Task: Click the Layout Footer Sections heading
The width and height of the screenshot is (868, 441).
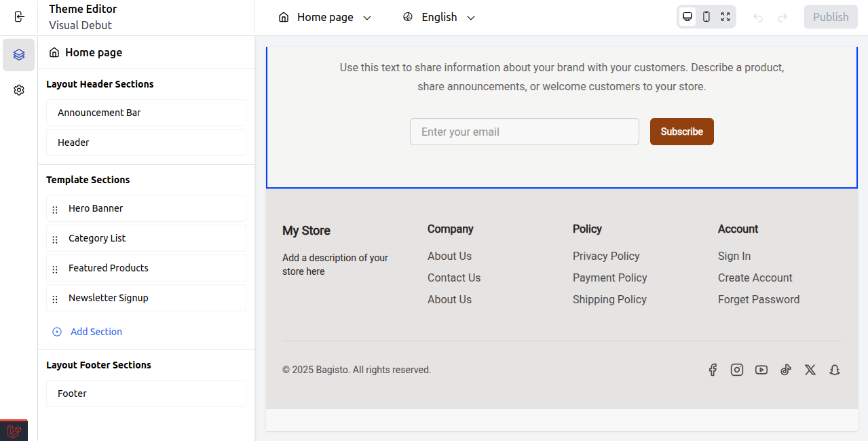Action: click(98, 365)
